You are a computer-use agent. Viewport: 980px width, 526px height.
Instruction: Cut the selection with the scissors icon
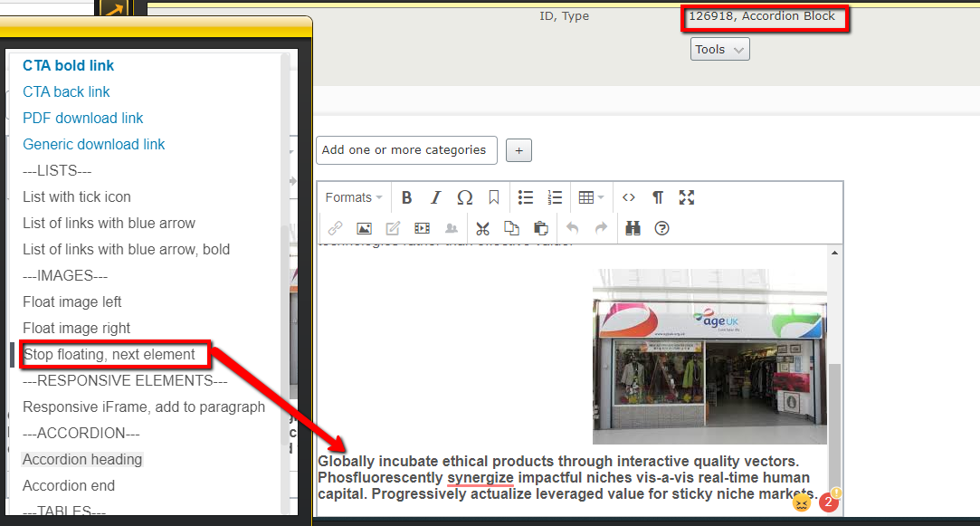tap(482, 228)
